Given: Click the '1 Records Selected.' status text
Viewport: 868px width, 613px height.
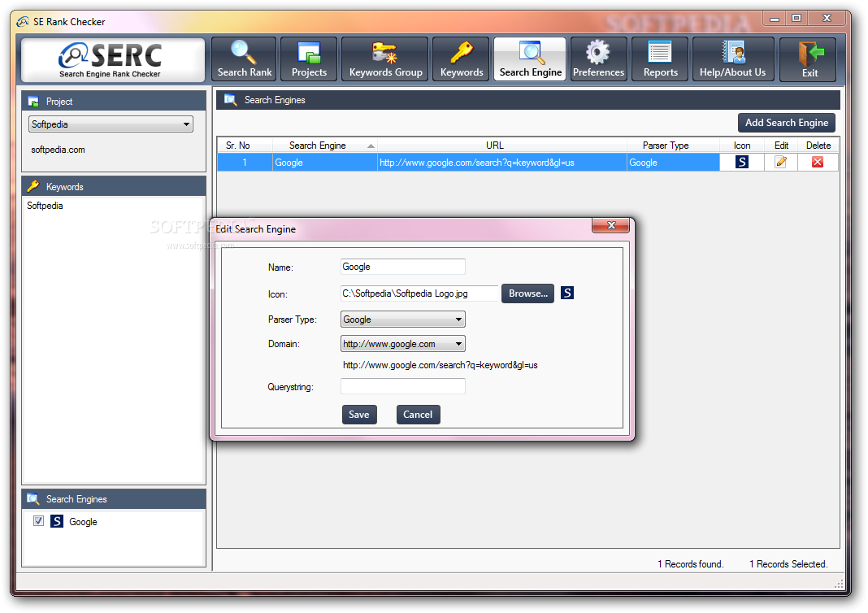Looking at the screenshot, I should (x=788, y=563).
